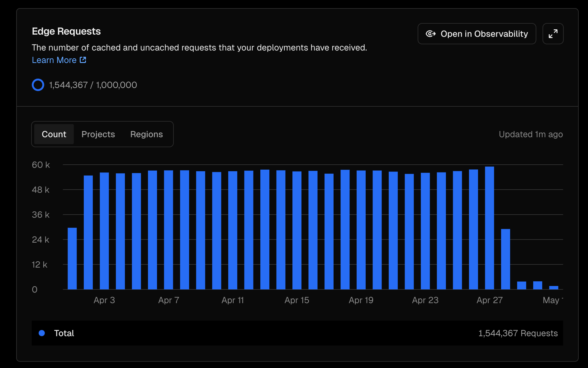This screenshot has height=368, width=588.
Task: Expand the Edge Requests chart to fullscreen
Action: coord(553,34)
